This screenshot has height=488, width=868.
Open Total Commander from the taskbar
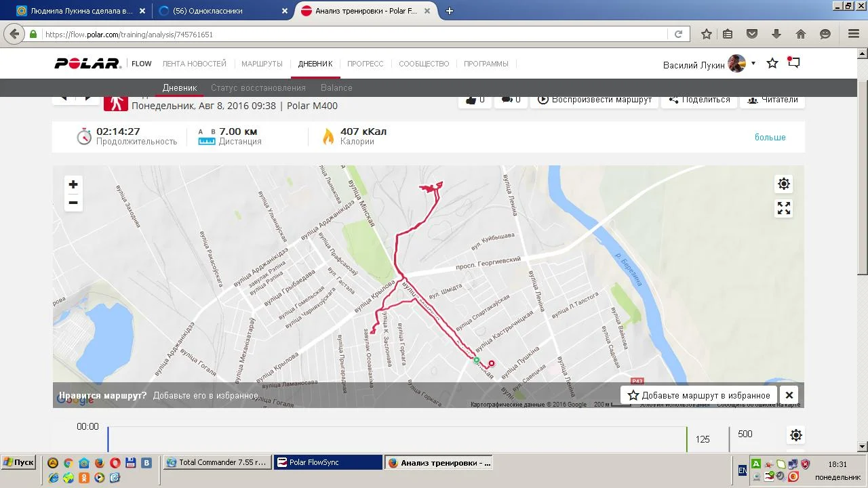pos(217,463)
